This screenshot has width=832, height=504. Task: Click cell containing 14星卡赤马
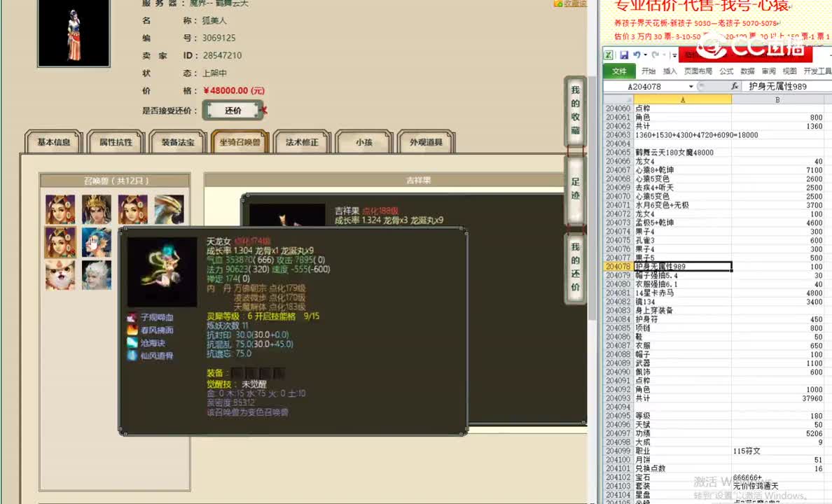click(682, 293)
